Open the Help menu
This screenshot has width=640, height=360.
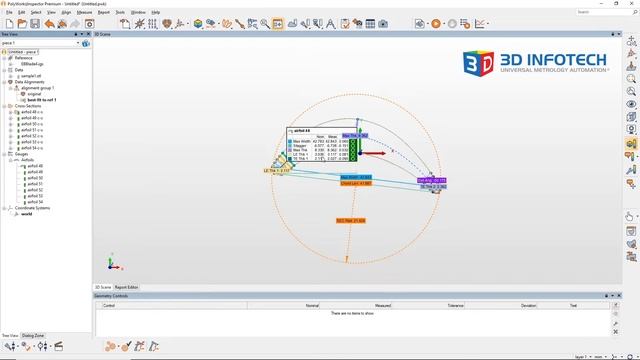156,12
